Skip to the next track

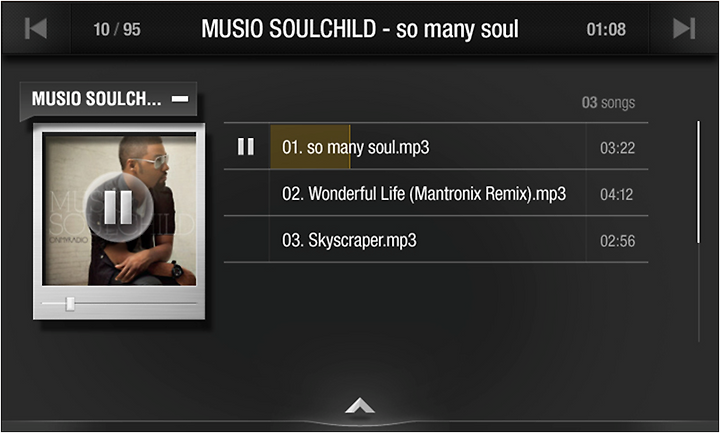[684, 29]
